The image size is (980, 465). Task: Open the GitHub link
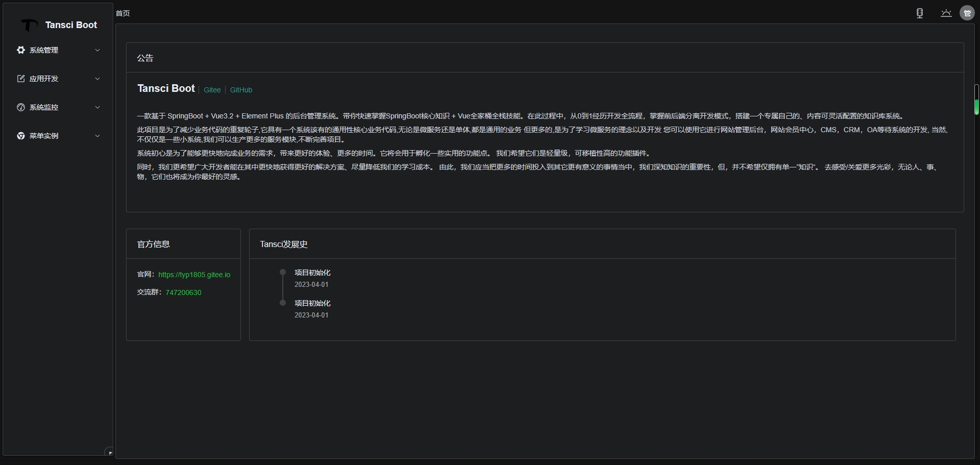pos(241,90)
